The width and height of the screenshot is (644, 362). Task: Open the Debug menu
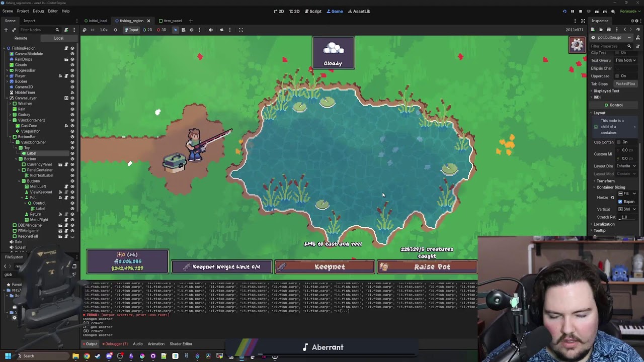pyautogui.click(x=38, y=11)
